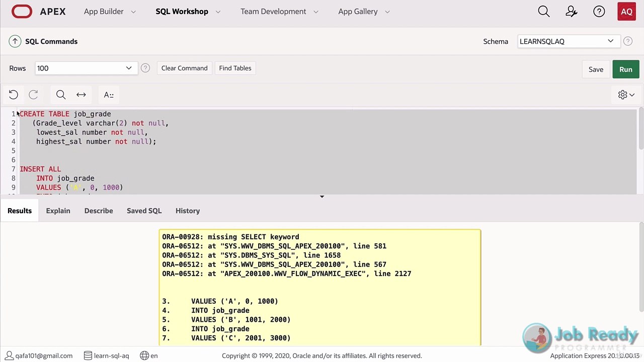This screenshot has height=362, width=644.
Task: Click the CREATE TABLE job_grade line
Action: tap(65, 114)
